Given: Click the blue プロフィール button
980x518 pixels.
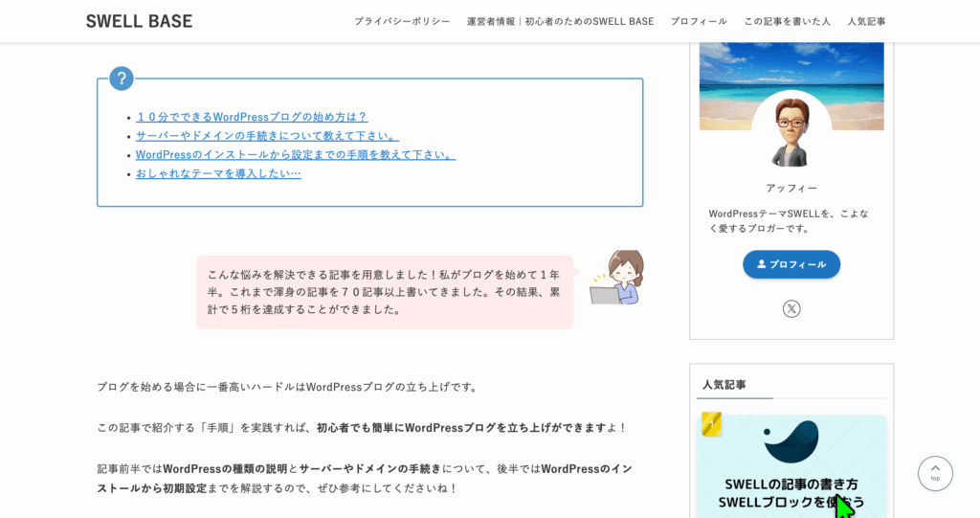Looking at the screenshot, I should tap(791, 264).
